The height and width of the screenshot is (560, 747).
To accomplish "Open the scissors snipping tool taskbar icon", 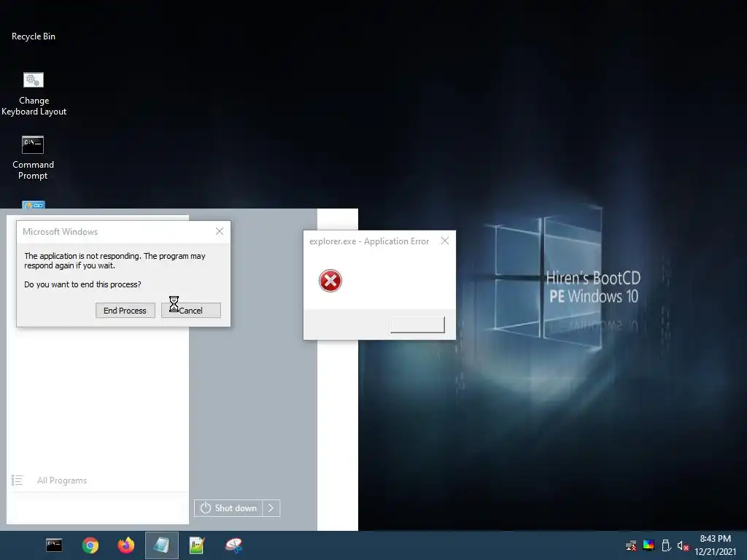I will (x=233, y=545).
